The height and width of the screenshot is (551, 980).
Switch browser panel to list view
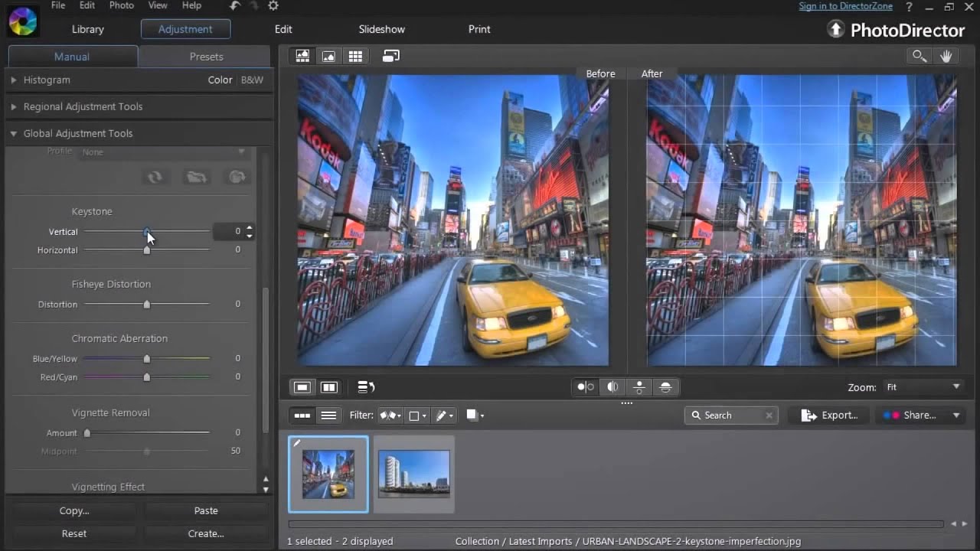328,416
